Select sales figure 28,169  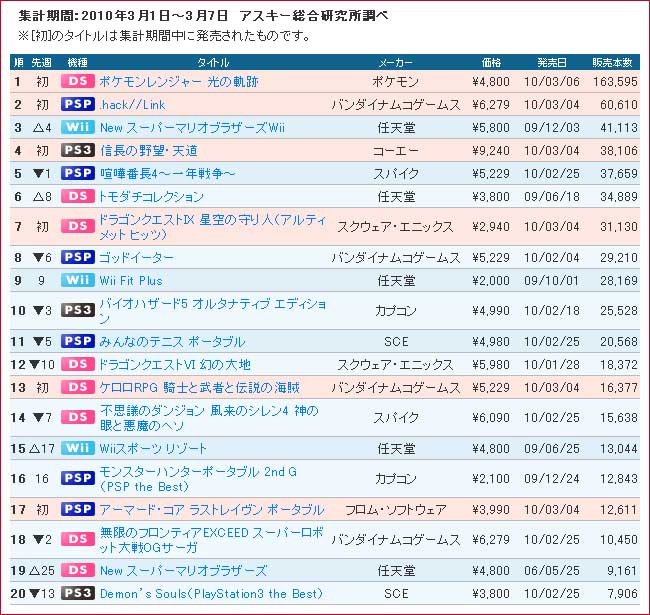tap(619, 281)
